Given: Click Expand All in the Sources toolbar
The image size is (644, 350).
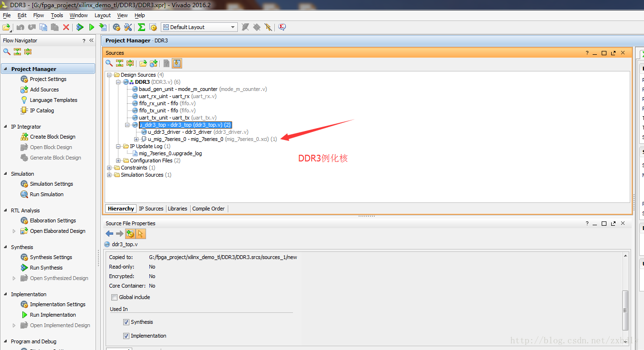Looking at the screenshot, I should pyautogui.click(x=130, y=63).
